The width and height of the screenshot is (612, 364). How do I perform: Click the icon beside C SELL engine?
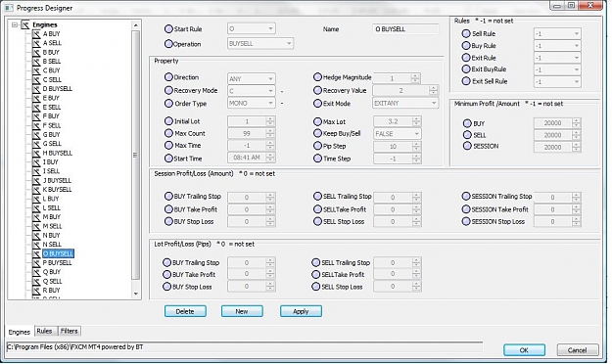click(x=36, y=79)
